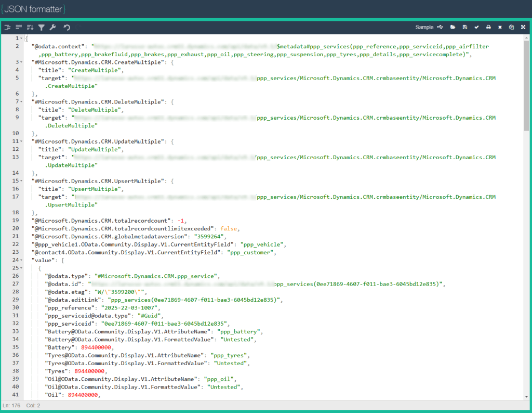Collapse the "value" array on line 24
The height and width of the screenshot is (413, 532).
click(21, 260)
